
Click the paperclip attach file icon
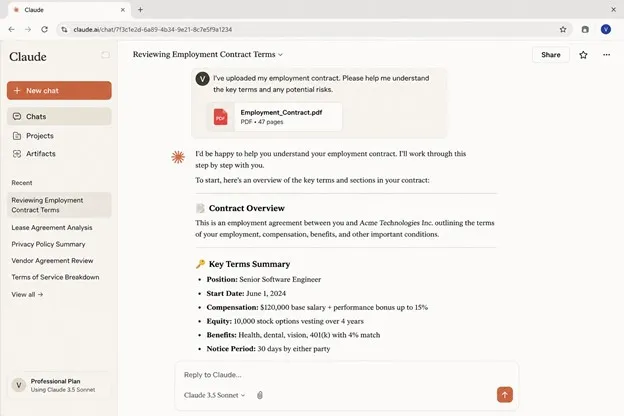pyautogui.click(x=259, y=395)
